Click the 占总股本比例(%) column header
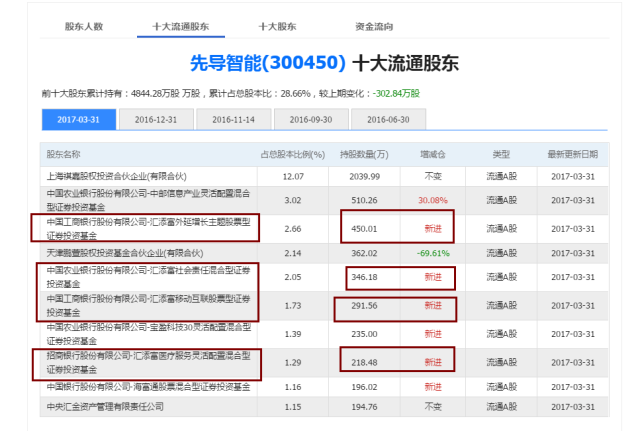The height and width of the screenshot is (431, 640). (x=293, y=155)
